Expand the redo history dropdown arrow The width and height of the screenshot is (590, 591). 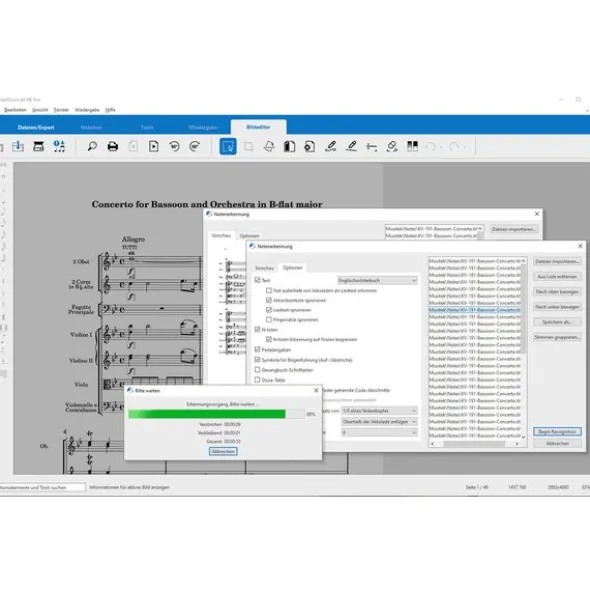[464, 147]
